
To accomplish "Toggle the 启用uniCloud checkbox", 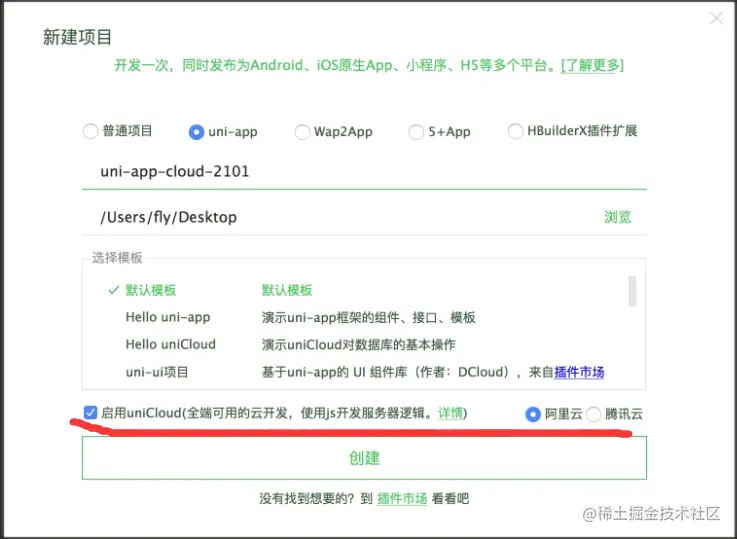I will point(90,413).
